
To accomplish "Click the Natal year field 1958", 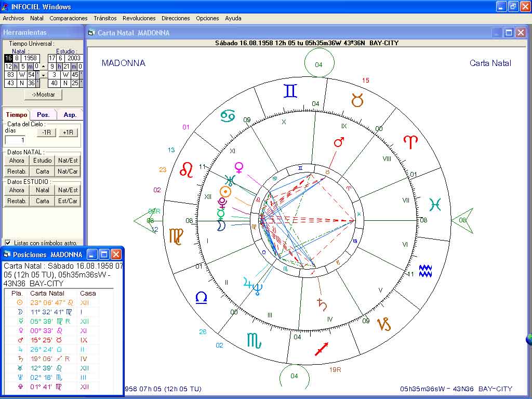I will click(x=30, y=58).
